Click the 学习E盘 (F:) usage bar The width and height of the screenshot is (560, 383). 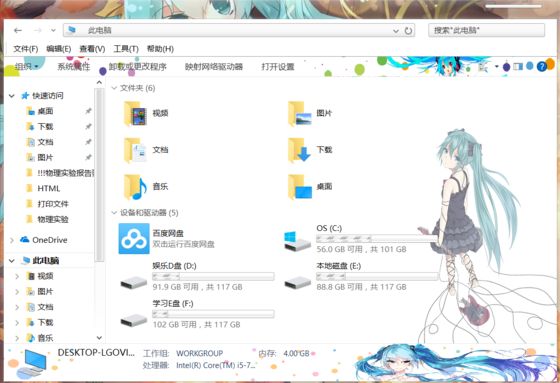[213, 314]
